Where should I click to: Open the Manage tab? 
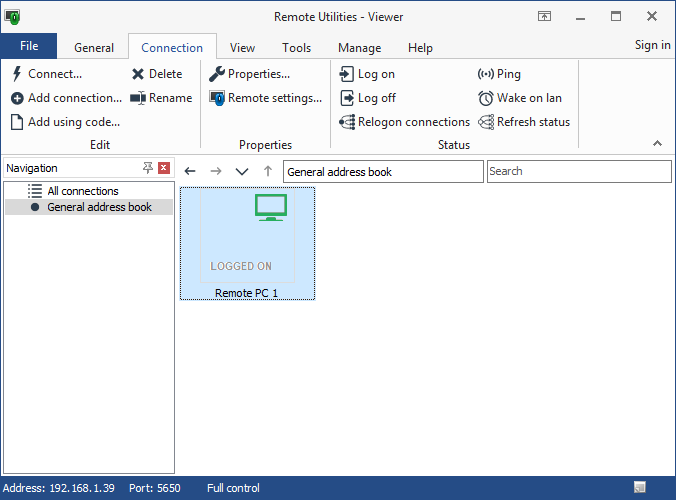pyautogui.click(x=360, y=48)
